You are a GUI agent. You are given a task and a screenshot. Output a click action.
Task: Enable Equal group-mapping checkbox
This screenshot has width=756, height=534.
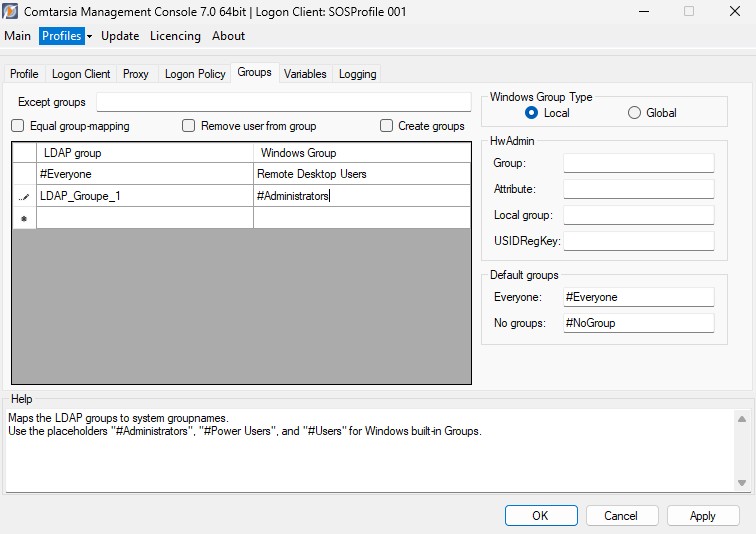pos(18,126)
